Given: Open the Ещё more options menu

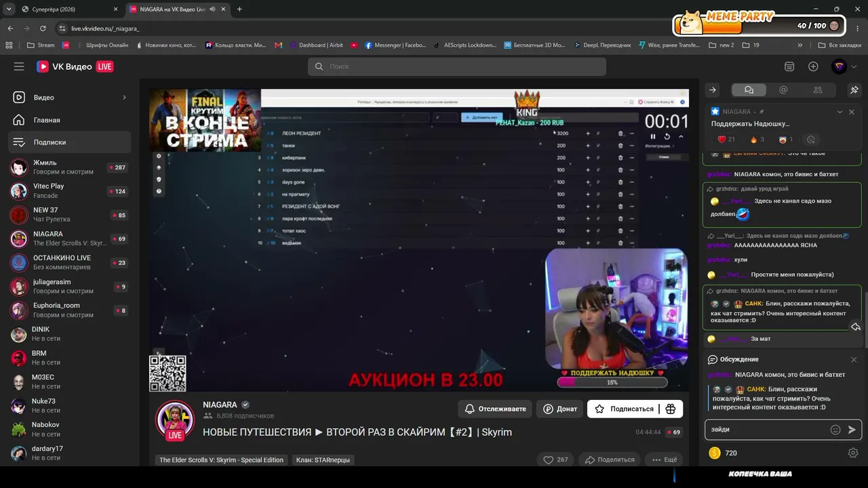Looking at the screenshot, I should 664,460.
